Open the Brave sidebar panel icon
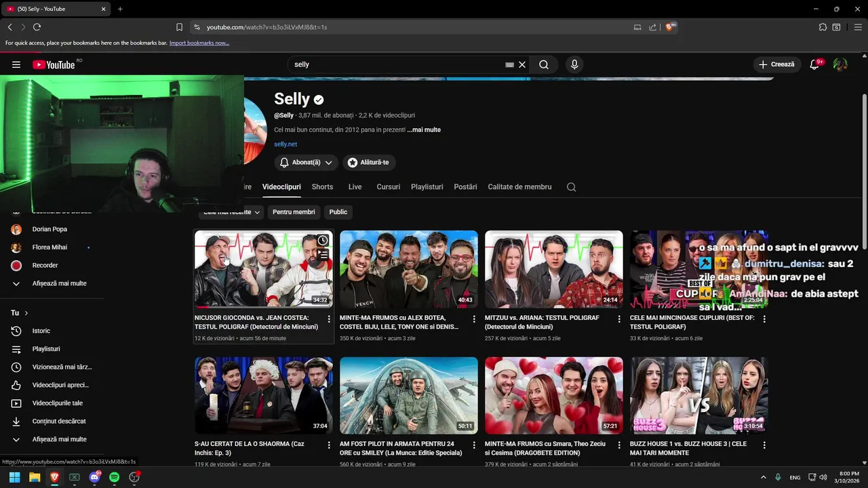 (836, 27)
